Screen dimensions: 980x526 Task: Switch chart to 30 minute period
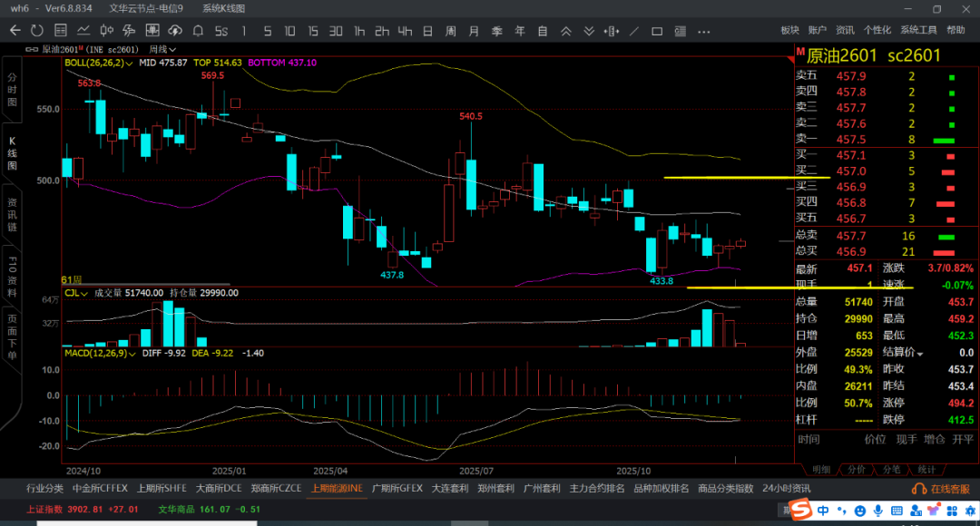[336, 31]
